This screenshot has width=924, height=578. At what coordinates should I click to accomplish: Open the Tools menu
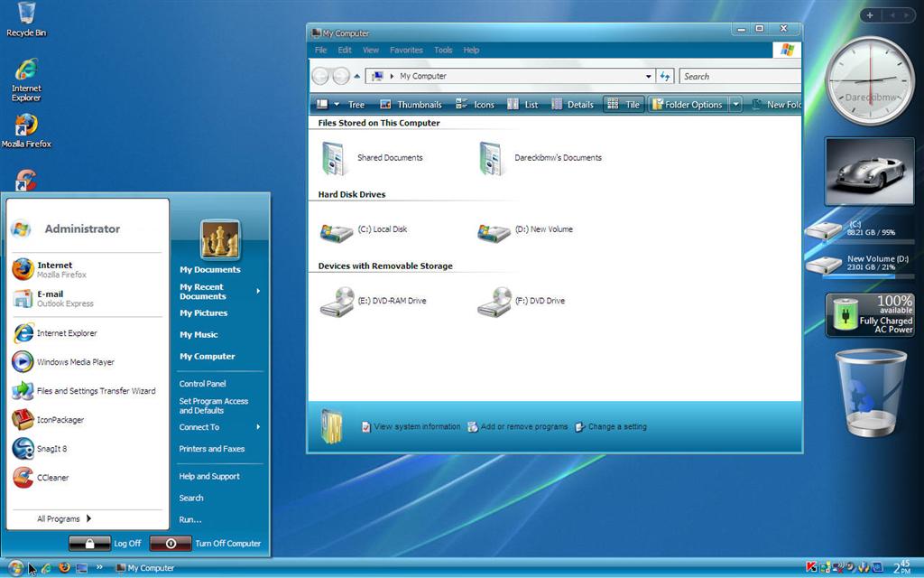click(x=443, y=51)
